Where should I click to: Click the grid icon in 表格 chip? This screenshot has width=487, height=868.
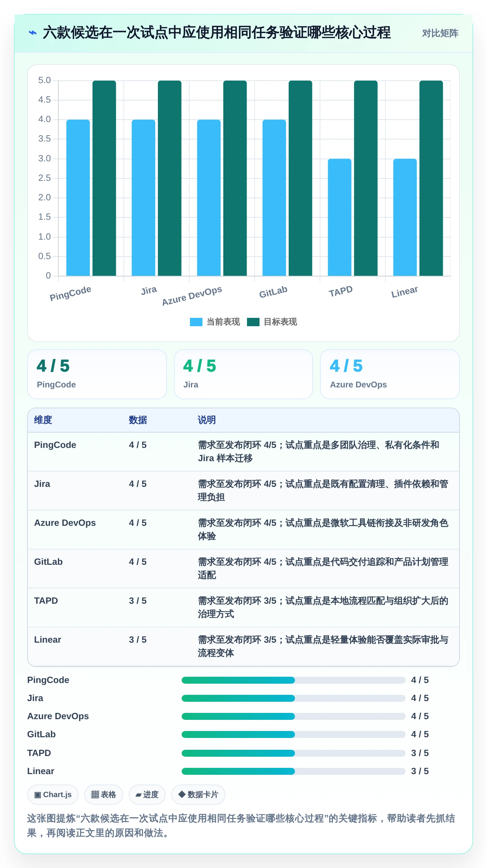[x=95, y=795]
